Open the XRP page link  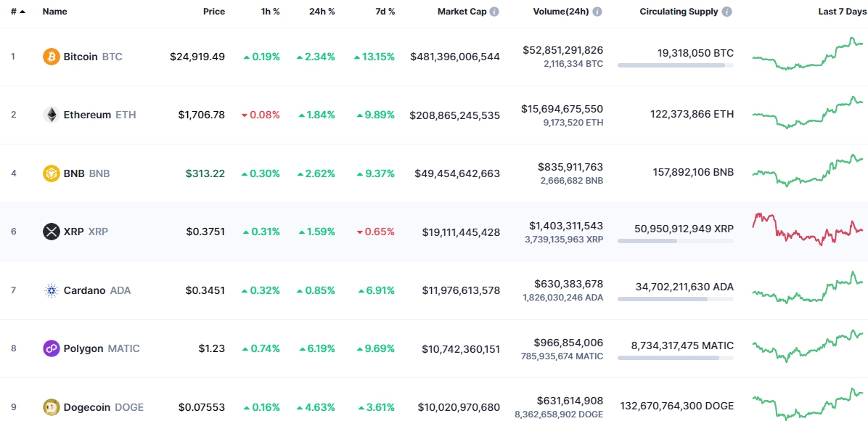(86, 232)
